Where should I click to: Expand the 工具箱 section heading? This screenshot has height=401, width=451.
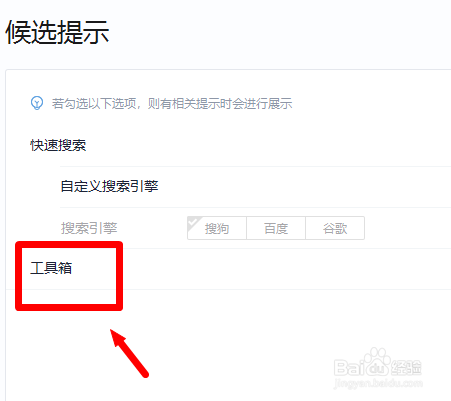[x=51, y=268]
